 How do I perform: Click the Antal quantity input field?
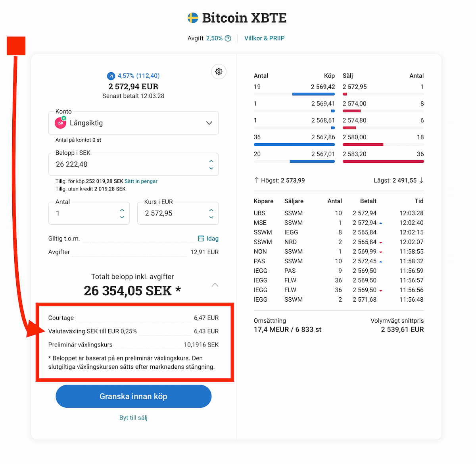point(89,214)
